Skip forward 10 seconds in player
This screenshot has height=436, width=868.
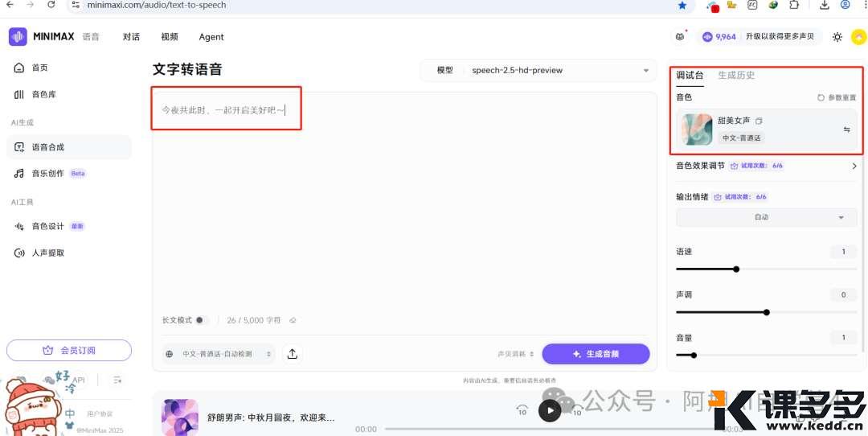[x=577, y=410]
